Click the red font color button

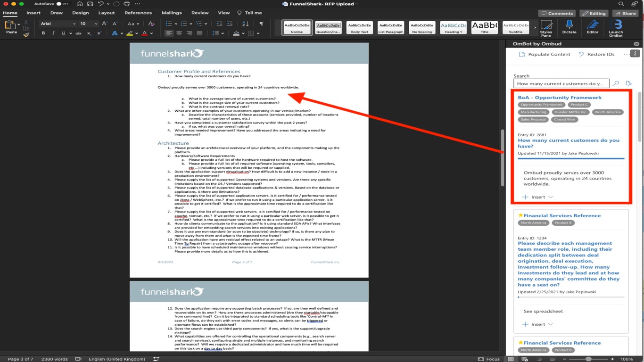coord(144,33)
